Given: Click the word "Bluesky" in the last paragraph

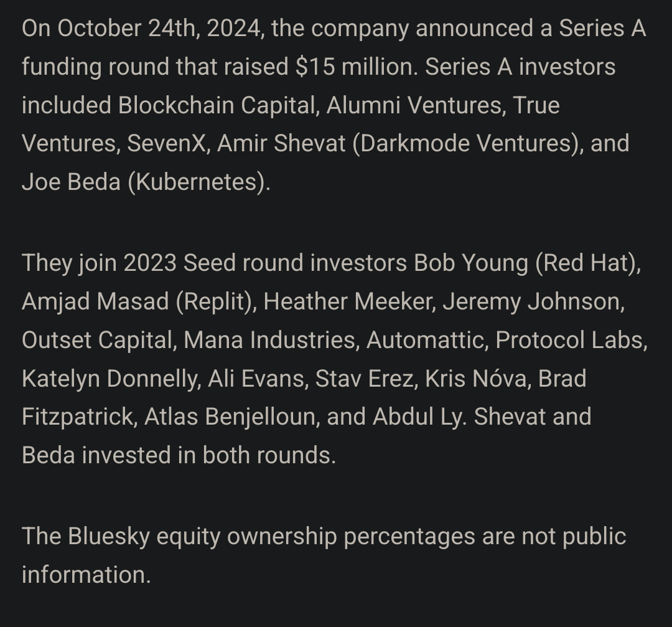Looking at the screenshot, I should click(109, 536).
